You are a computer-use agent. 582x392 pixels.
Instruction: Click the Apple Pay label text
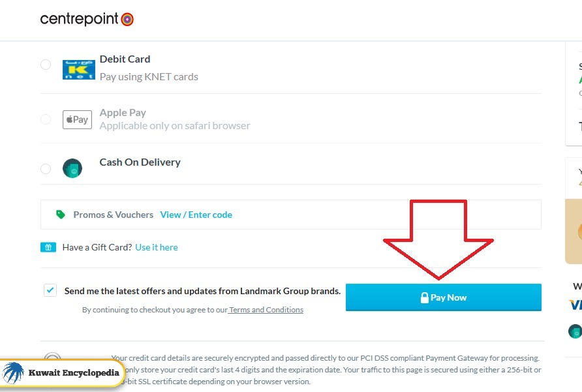pyautogui.click(x=123, y=112)
